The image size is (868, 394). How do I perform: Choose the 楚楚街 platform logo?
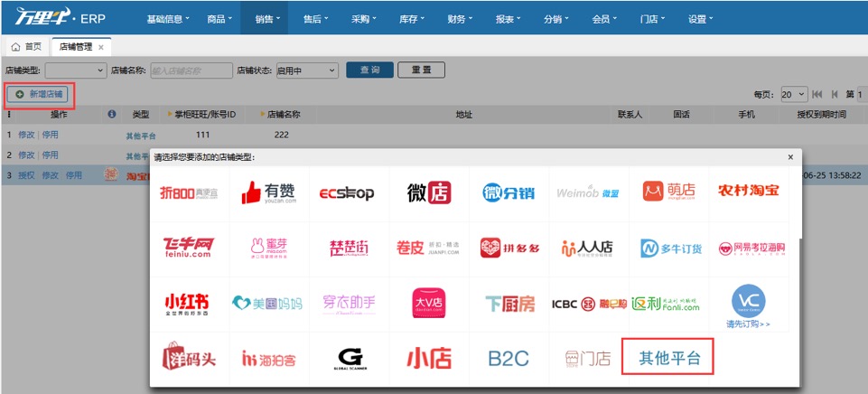(349, 249)
